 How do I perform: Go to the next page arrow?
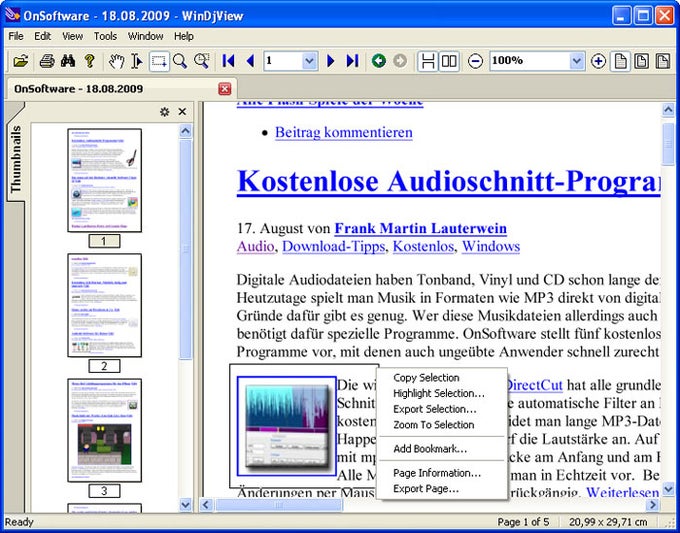[x=331, y=61]
